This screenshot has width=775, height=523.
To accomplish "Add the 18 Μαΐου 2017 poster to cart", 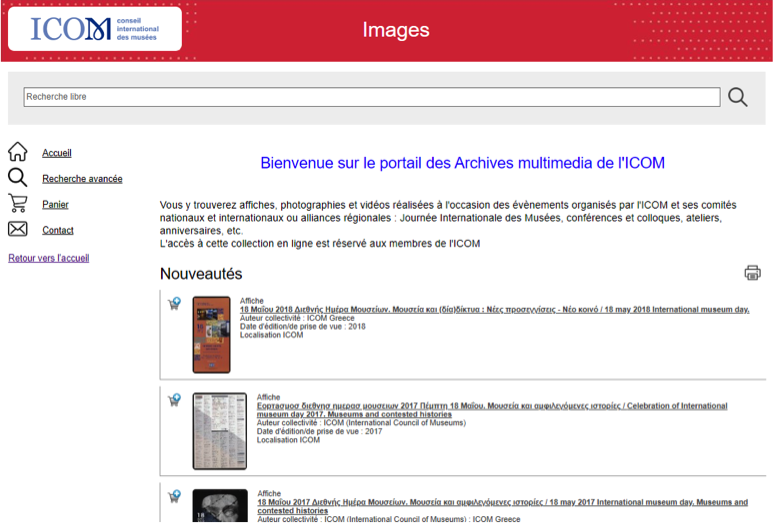I will [174, 496].
